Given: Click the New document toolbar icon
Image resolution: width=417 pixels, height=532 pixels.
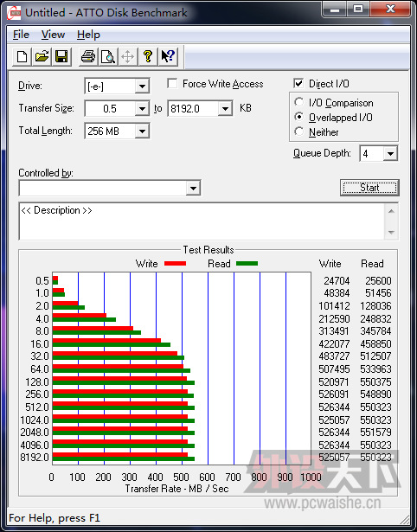Looking at the screenshot, I should pos(22,56).
